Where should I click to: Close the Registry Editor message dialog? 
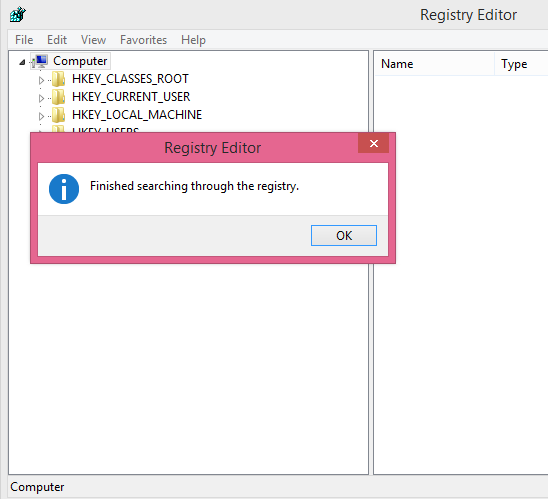click(374, 143)
